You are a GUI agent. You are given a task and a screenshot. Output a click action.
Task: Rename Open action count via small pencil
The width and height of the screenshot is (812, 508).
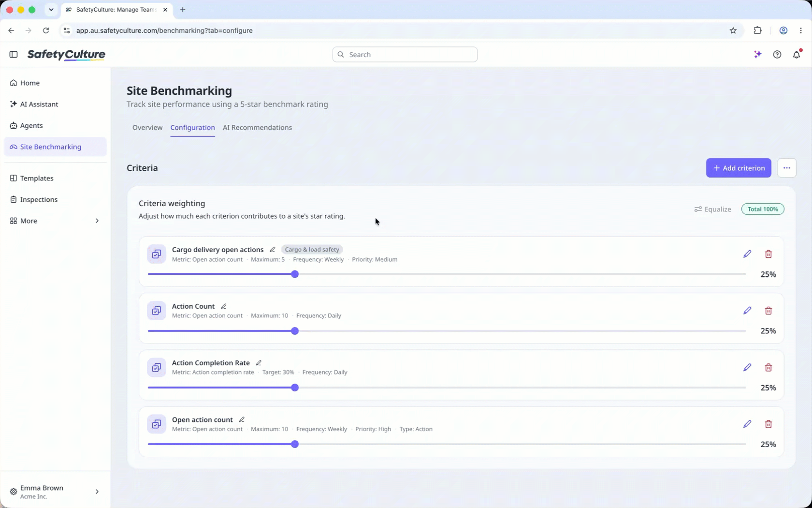(242, 419)
